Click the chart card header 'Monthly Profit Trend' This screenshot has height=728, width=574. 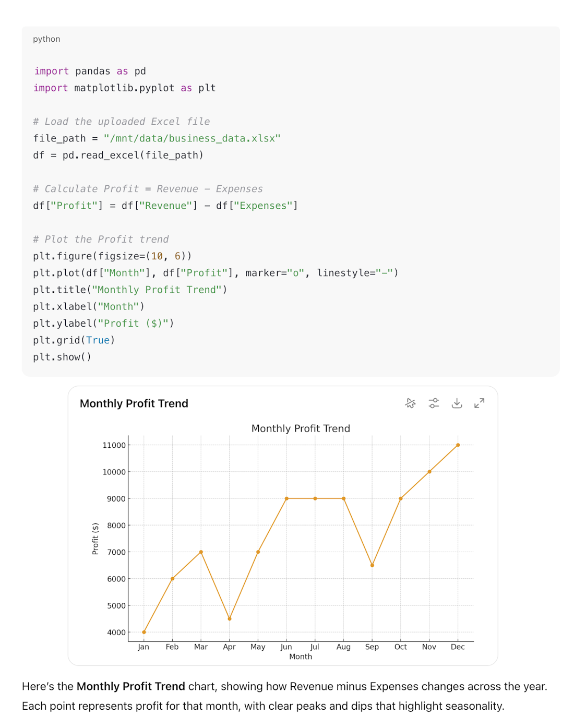134,403
